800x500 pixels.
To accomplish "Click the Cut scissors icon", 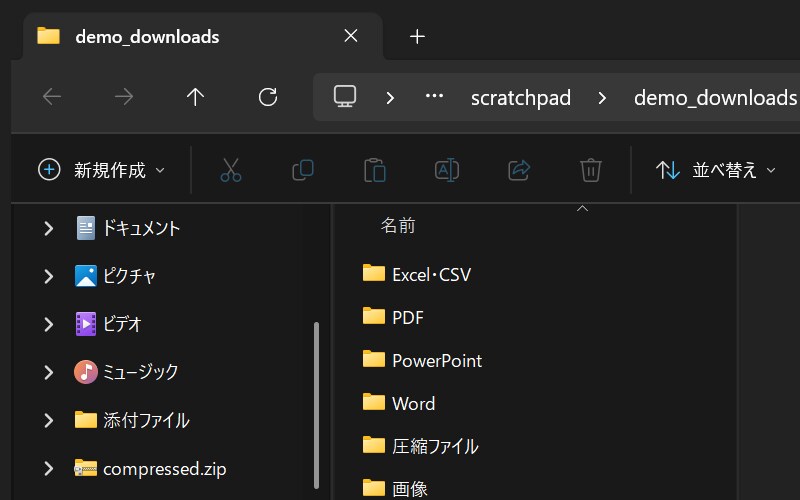I will [231, 170].
